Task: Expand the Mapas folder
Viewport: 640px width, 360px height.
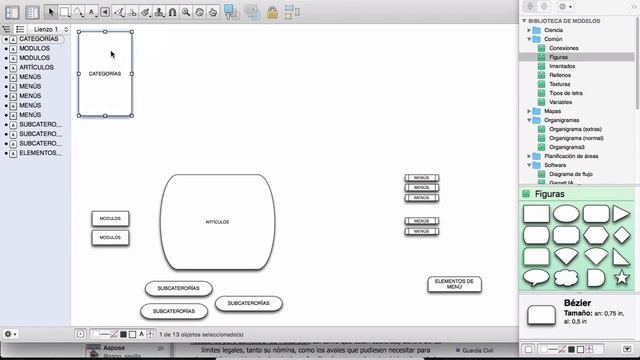Action: (529, 111)
